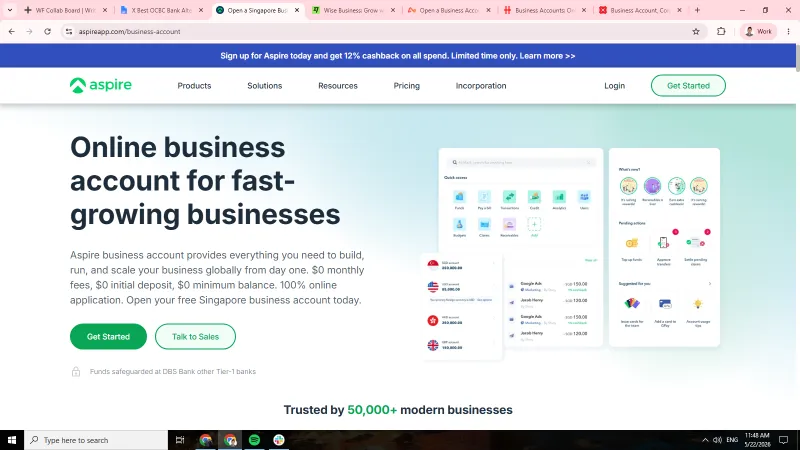
Task: Close the WF Collab Board tab
Action: [105, 10]
